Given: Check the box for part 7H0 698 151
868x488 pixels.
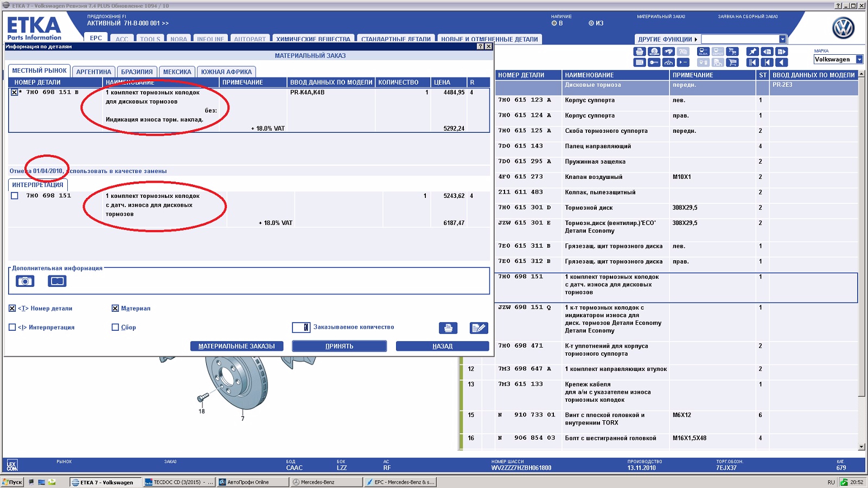Looking at the screenshot, I should pos(15,196).
